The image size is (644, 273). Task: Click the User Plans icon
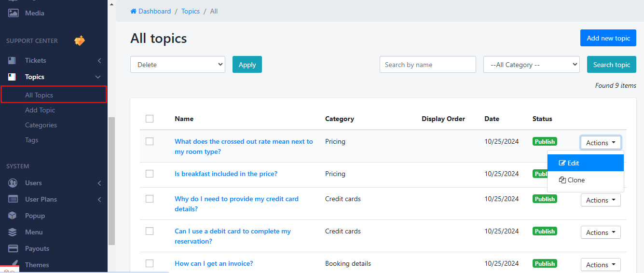tap(13, 199)
